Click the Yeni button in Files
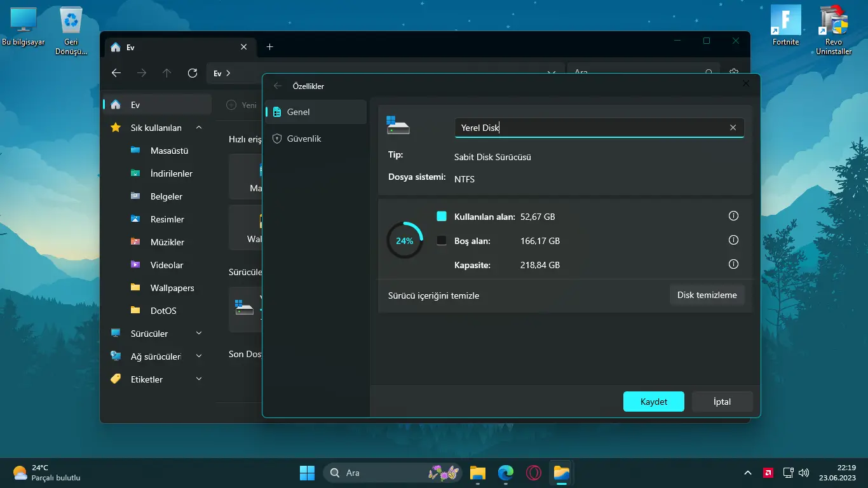This screenshot has height=488, width=868. pyautogui.click(x=241, y=105)
